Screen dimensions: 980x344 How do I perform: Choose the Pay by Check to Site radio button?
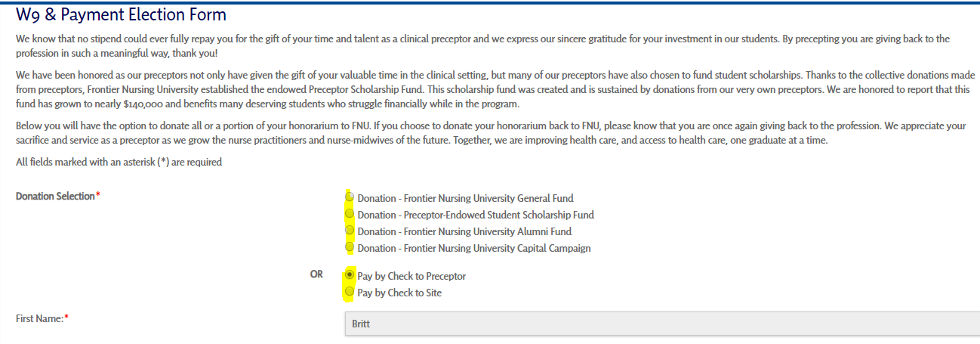[x=349, y=292]
